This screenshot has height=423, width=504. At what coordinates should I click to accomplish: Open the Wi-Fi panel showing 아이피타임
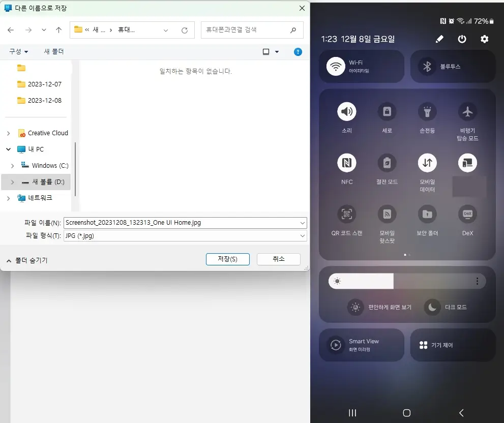click(361, 66)
